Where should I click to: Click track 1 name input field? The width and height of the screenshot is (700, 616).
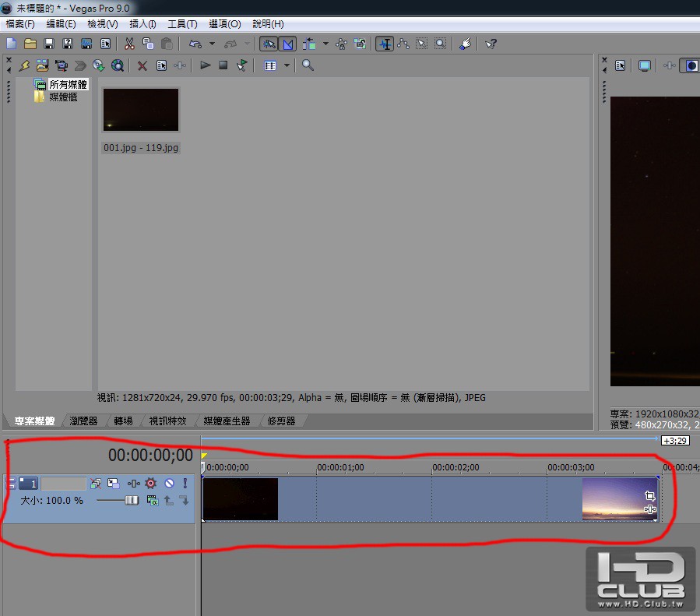[x=63, y=484]
